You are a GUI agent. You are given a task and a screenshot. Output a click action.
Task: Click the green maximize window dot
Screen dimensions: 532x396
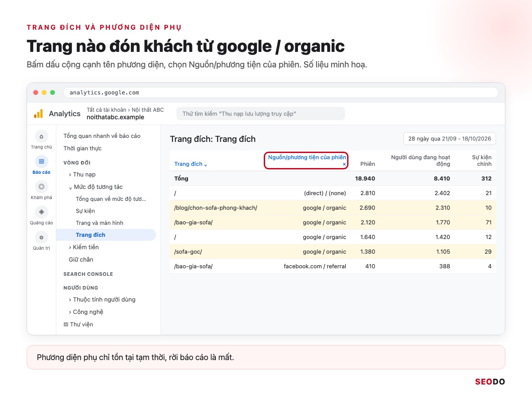coord(52,93)
